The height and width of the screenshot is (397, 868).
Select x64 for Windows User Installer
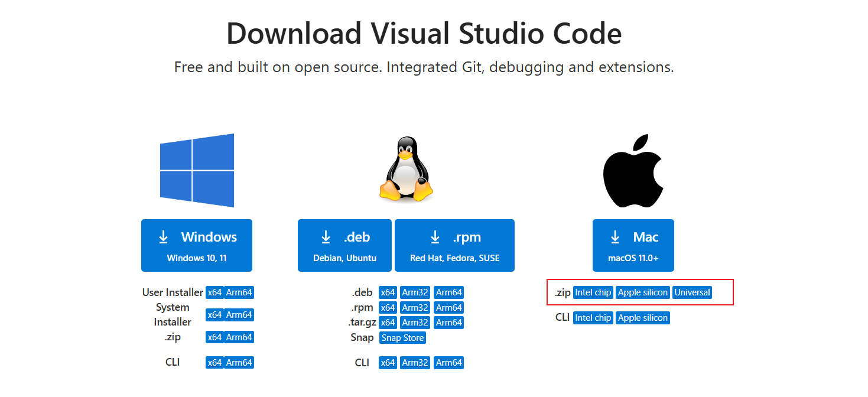(x=214, y=292)
